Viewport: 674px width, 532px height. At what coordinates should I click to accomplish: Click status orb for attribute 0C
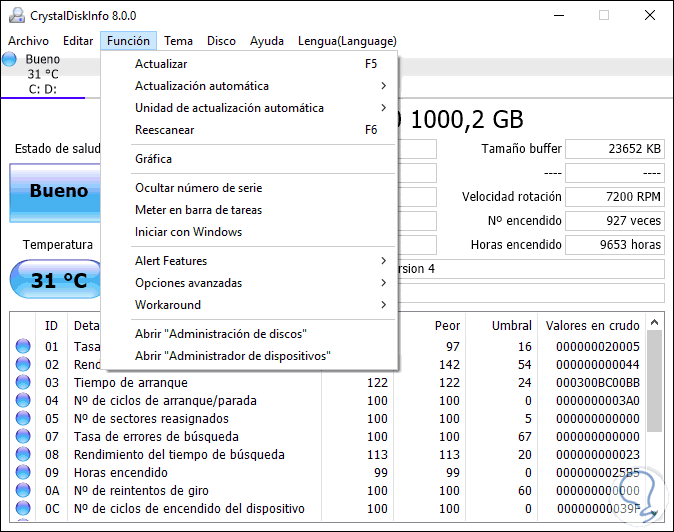point(23,508)
